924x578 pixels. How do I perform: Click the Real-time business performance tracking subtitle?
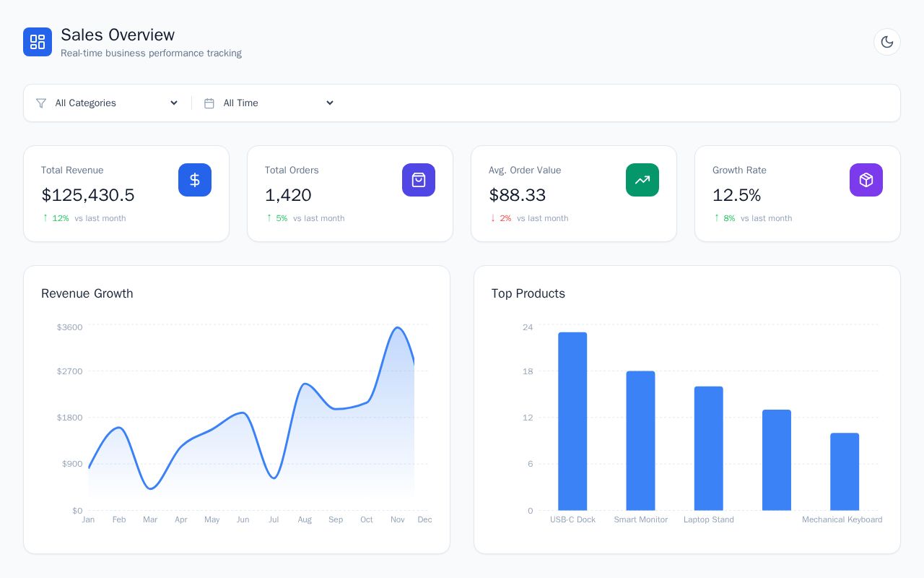(151, 53)
